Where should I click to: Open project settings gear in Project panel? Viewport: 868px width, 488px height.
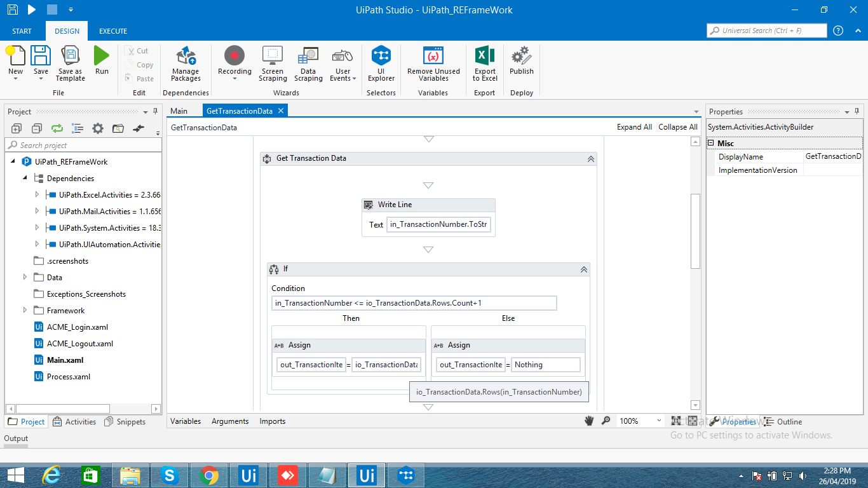[x=98, y=128]
